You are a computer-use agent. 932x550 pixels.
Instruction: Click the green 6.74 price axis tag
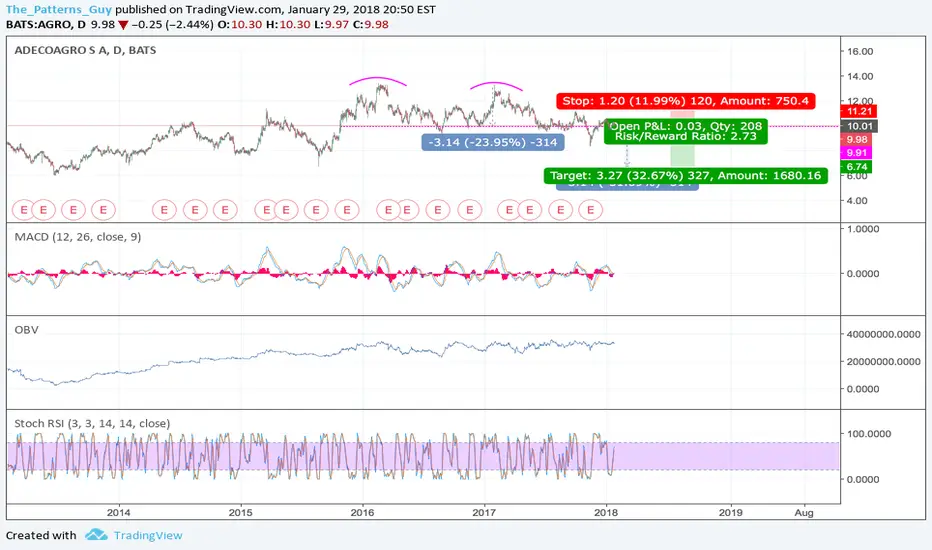[x=857, y=167]
